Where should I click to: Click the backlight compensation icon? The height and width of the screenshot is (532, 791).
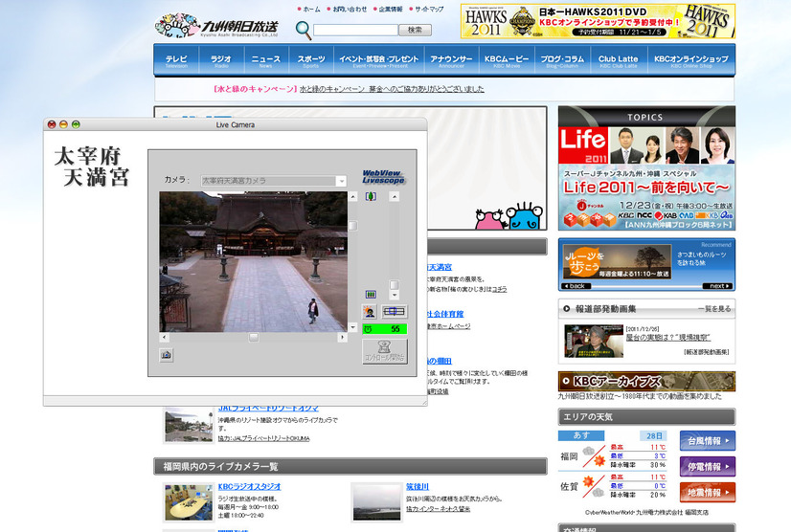tap(370, 312)
